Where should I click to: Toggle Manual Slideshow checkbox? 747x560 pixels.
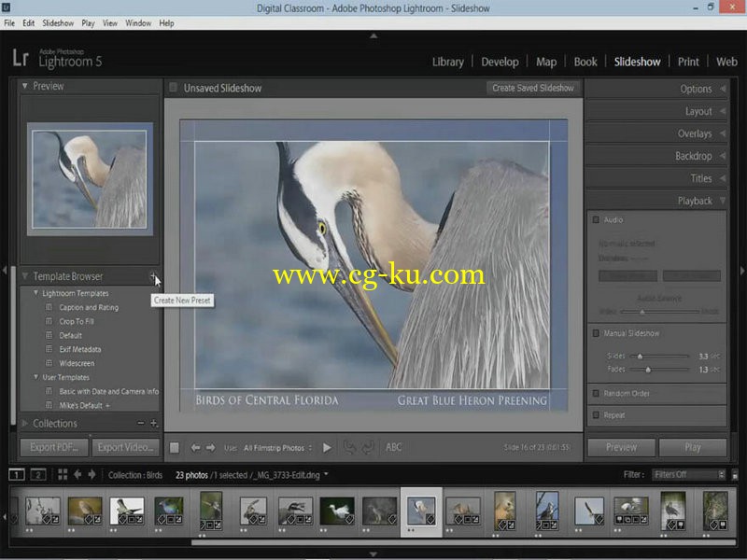(x=596, y=333)
